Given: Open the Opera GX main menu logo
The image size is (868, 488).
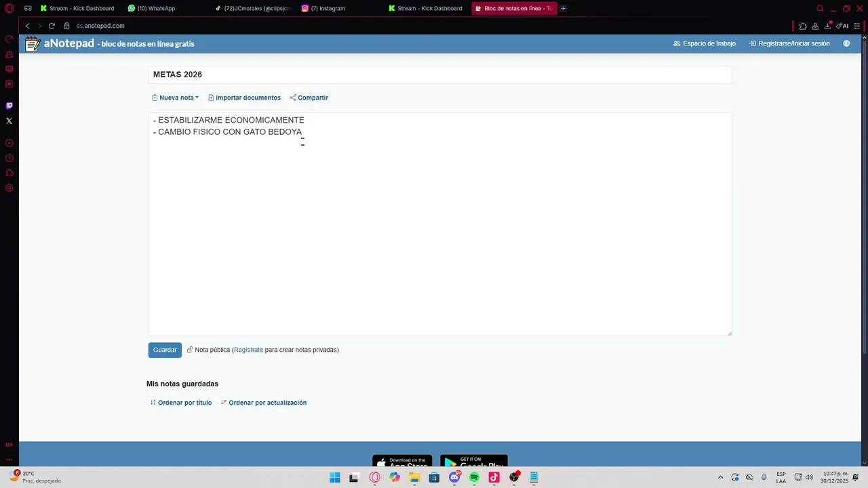Looking at the screenshot, I should tap(9, 8).
